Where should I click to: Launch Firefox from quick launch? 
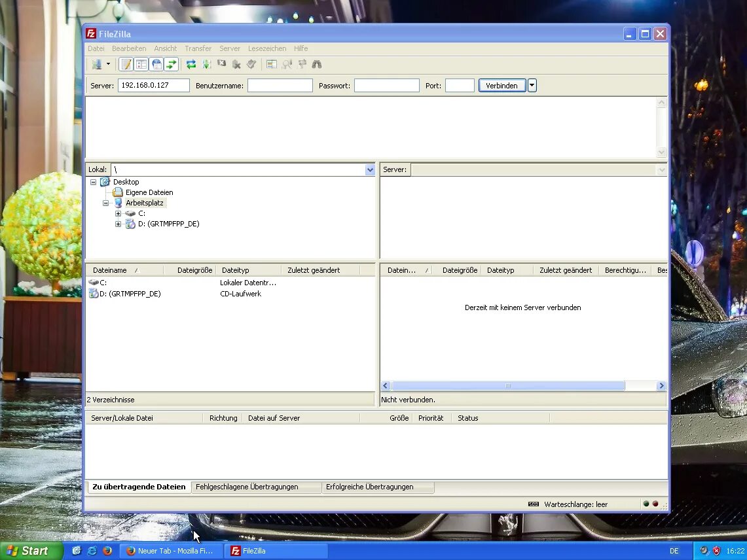click(107, 551)
